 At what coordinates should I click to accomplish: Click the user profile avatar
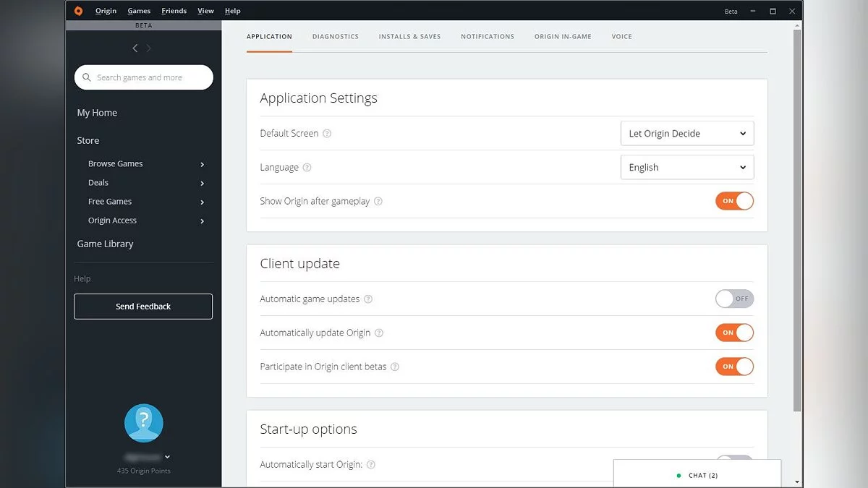(x=143, y=423)
